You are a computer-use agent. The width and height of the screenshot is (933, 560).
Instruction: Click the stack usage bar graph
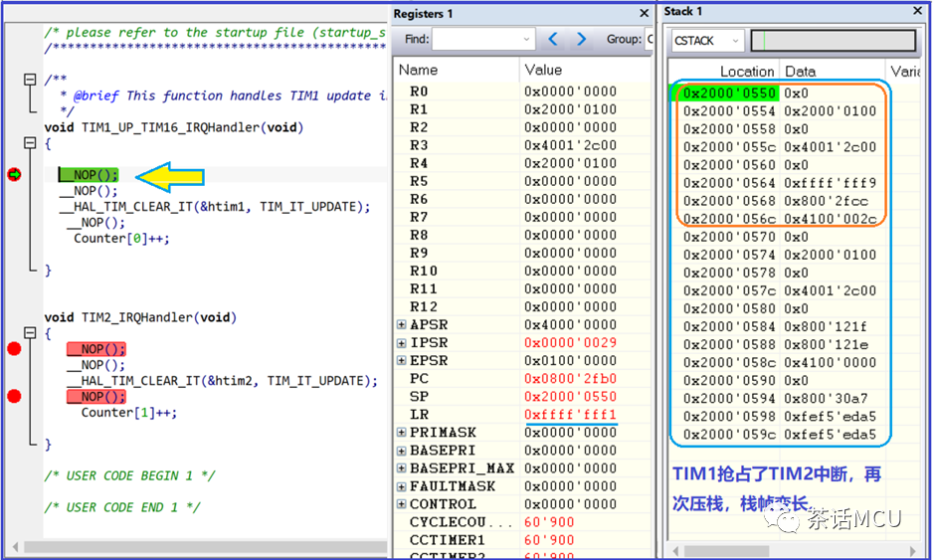pos(834,41)
